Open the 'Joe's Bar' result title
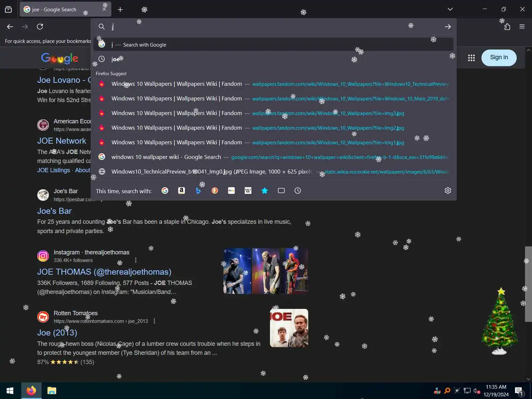This screenshot has width=532, height=399. [x=54, y=211]
